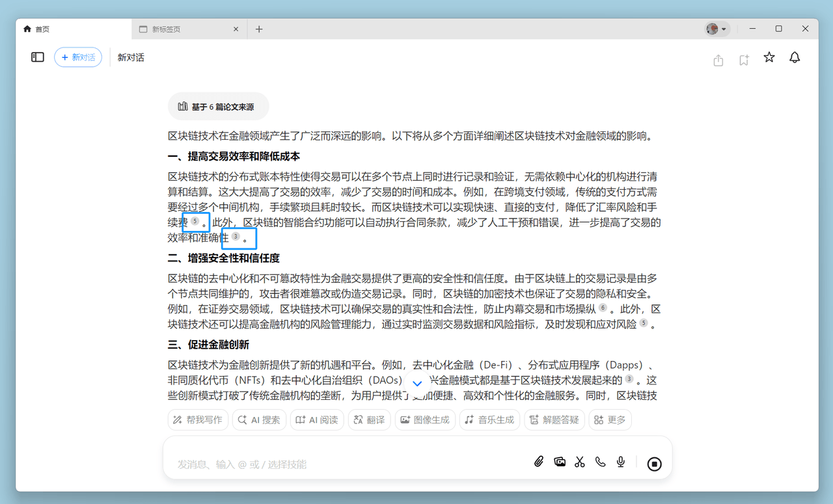Open notifications bell icon
This screenshot has height=504, width=833.
tap(795, 58)
